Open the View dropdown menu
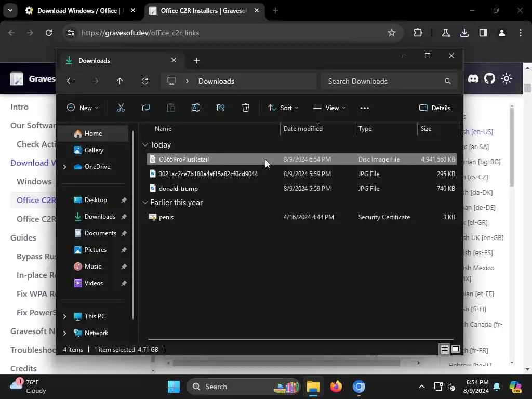Viewport: 532px width, 399px height. (329, 108)
